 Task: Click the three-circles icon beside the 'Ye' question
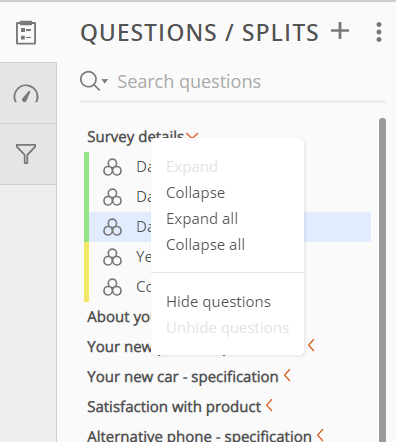[x=113, y=257]
